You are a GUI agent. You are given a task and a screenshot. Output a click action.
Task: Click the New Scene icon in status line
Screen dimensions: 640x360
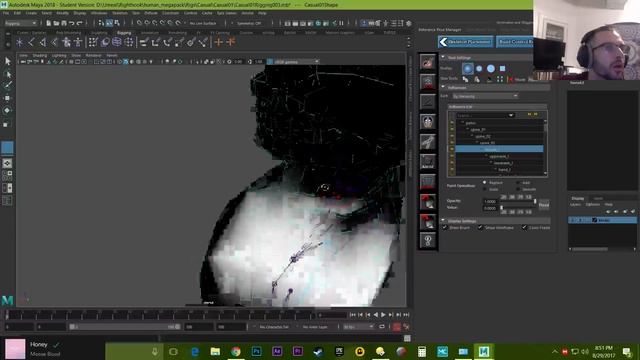48,23
